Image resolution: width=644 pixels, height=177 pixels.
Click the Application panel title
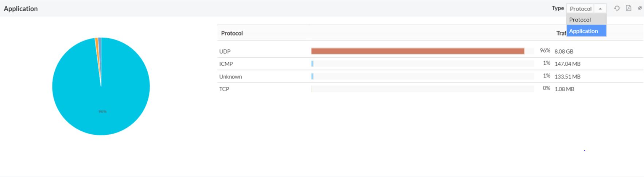21,9
